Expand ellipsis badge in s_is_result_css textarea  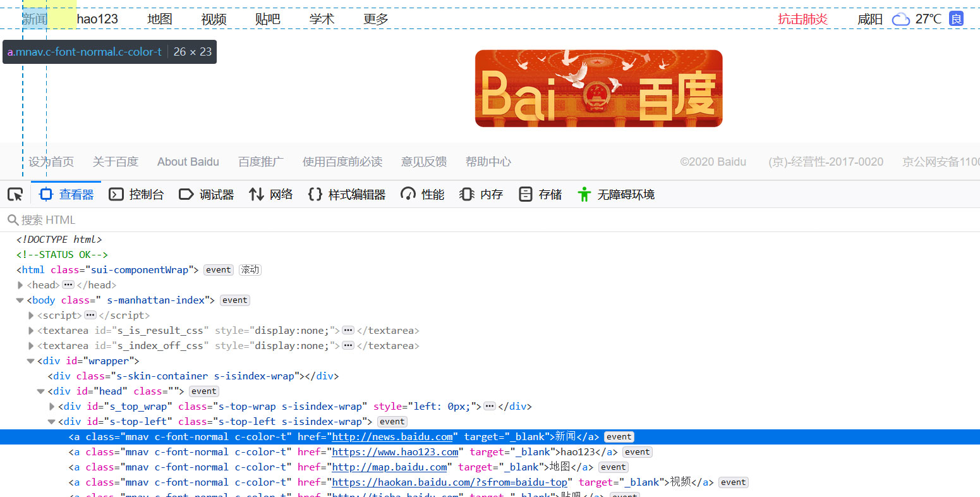[348, 331]
